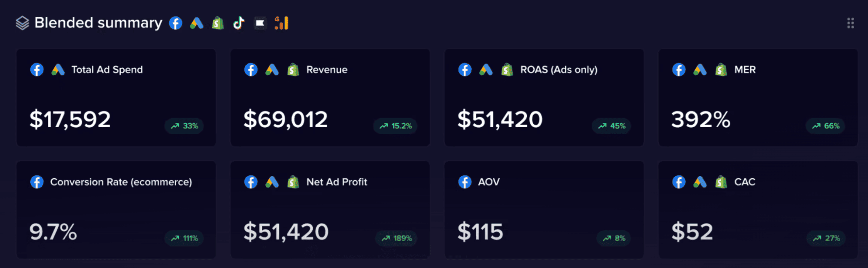Open the MER metric card showing 392%

[758, 98]
